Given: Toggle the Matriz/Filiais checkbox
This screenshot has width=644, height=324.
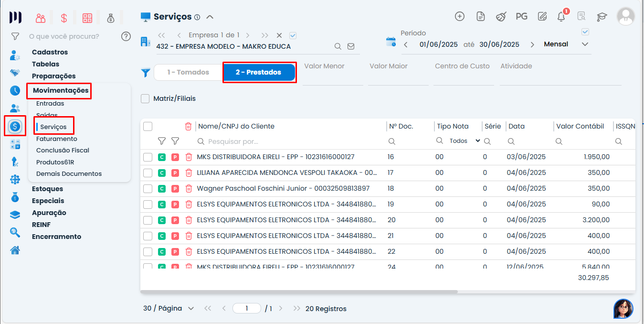Looking at the screenshot, I should click(x=146, y=98).
